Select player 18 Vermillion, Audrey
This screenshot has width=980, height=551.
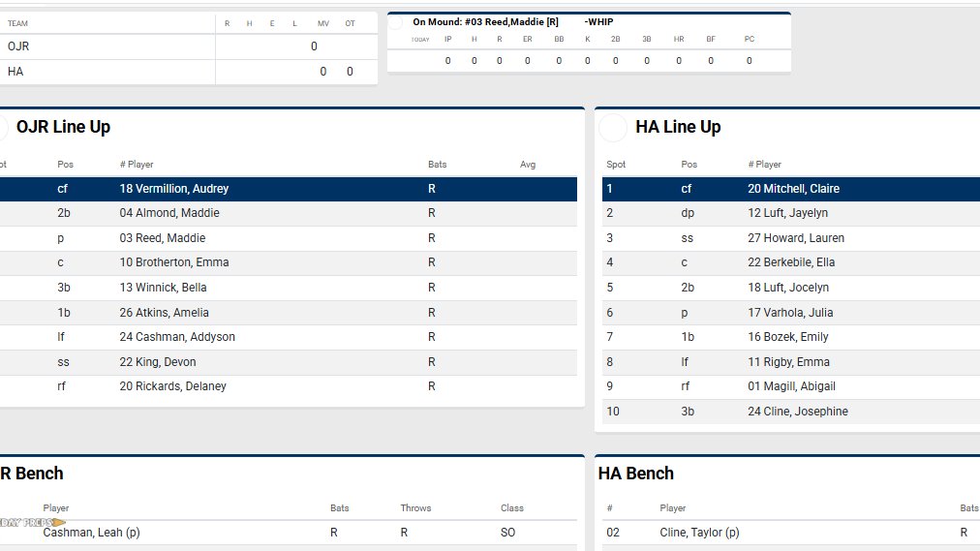coord(173,189)
